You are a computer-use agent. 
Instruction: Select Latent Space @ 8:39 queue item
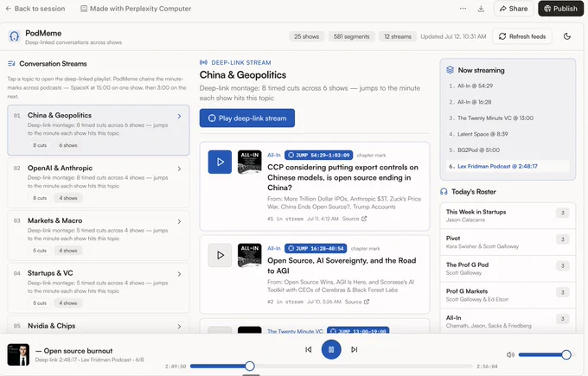(x=508, y=134)
